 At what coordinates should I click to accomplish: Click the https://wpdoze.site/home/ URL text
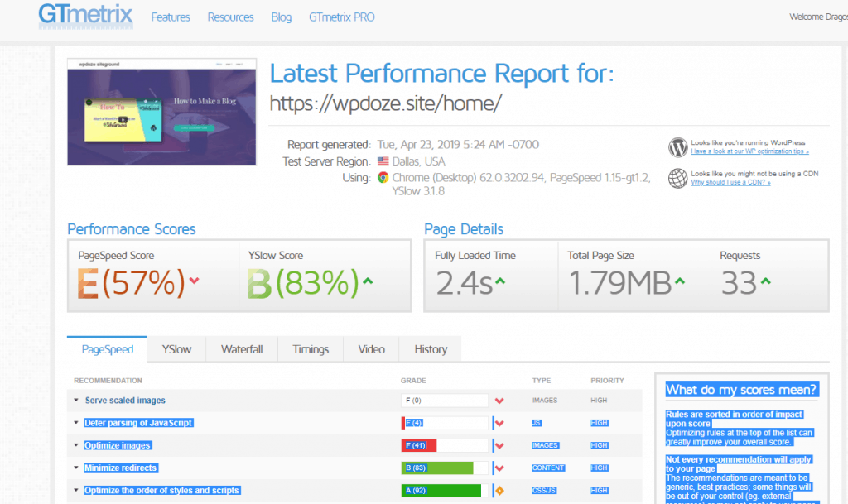(386, 103)
